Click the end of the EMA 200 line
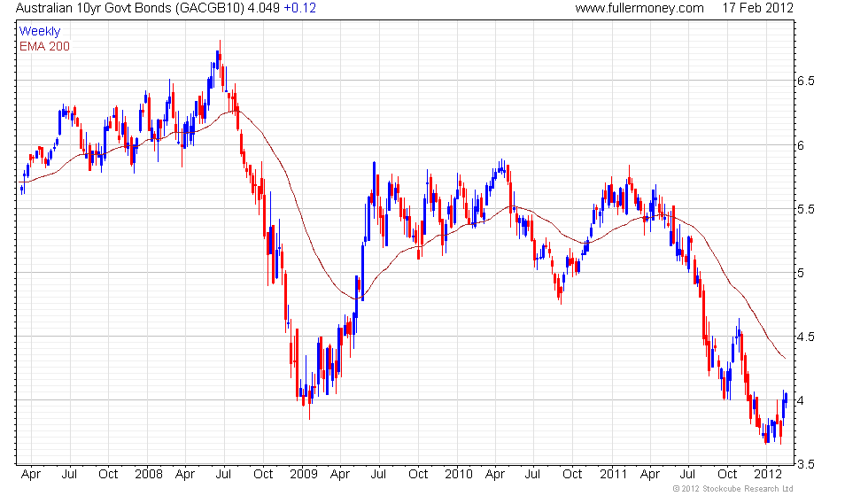The image size is (868, 496). pos(785,358)
